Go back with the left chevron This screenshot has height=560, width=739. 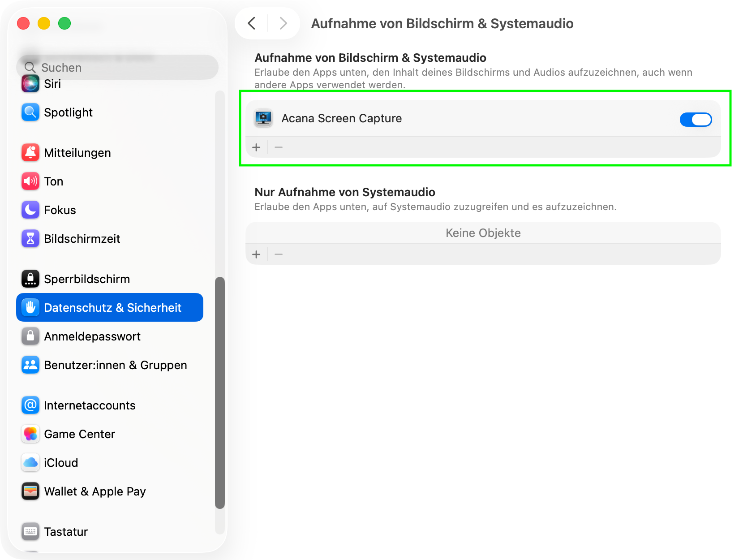pyautogui.click(x=252, y=23)
